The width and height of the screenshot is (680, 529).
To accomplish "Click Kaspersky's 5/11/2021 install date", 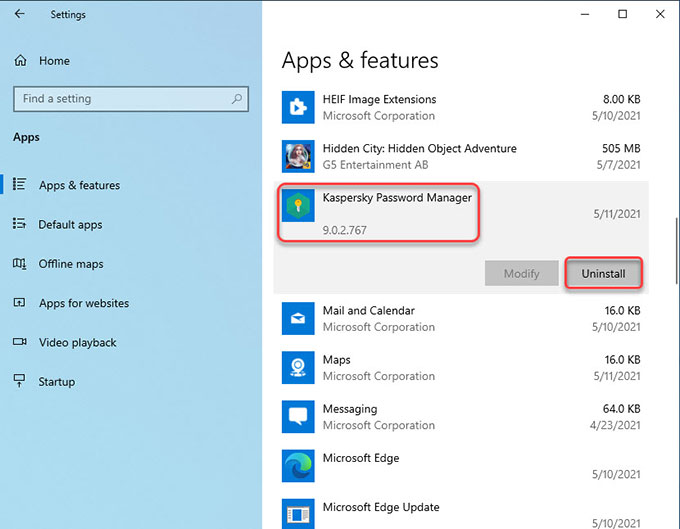I will click(x=617, y=214).
